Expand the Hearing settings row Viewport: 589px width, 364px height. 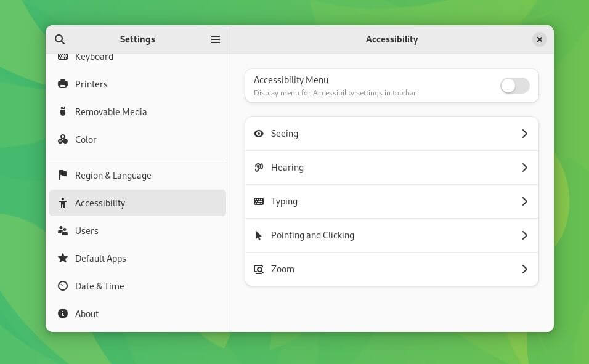(392, 167)
